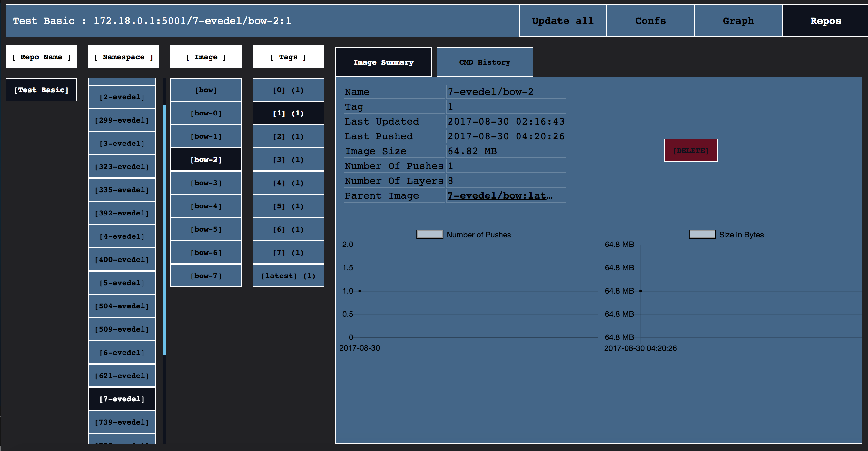Open the Graph page in top navigation
Image resolution: width=868 pixels, height=451 pixels.
click(738, 21)
